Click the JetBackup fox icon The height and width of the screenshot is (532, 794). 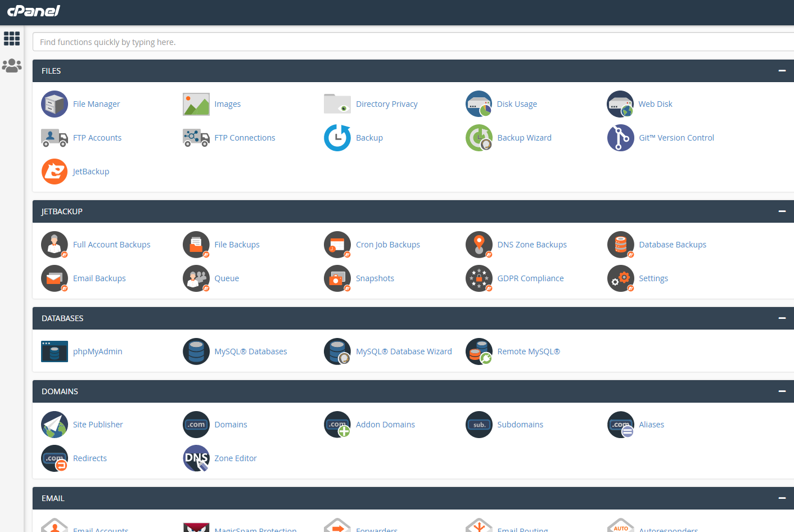click(x=55, y=172)
